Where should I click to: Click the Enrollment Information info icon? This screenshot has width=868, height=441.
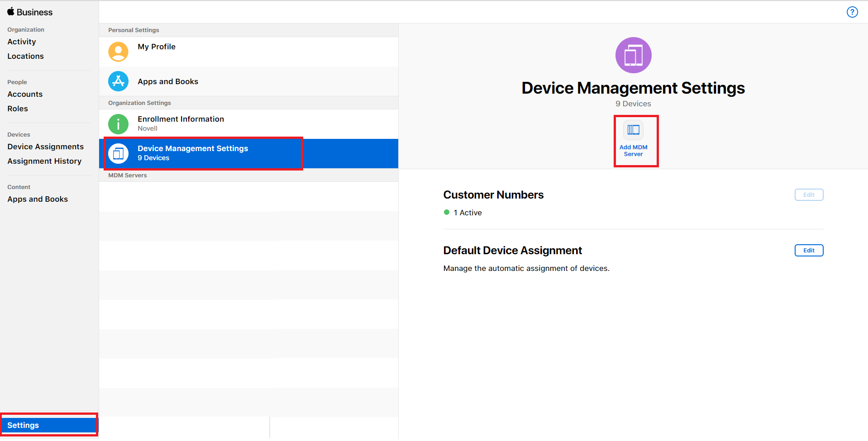click(x=118, y=123)
